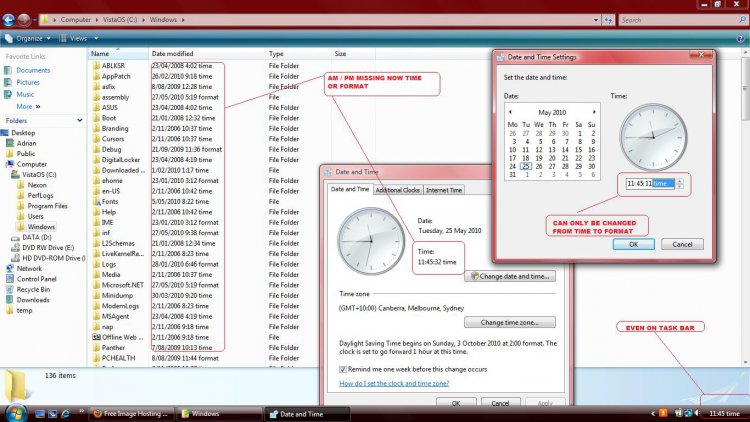Click the Refresh button beside address bar

pos(608,20)
